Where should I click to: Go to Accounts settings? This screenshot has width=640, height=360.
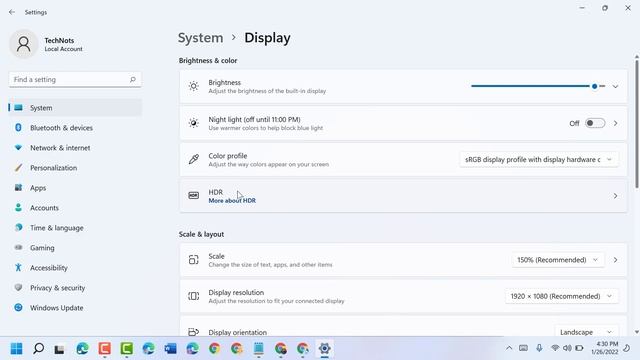(x=76, y=208)
